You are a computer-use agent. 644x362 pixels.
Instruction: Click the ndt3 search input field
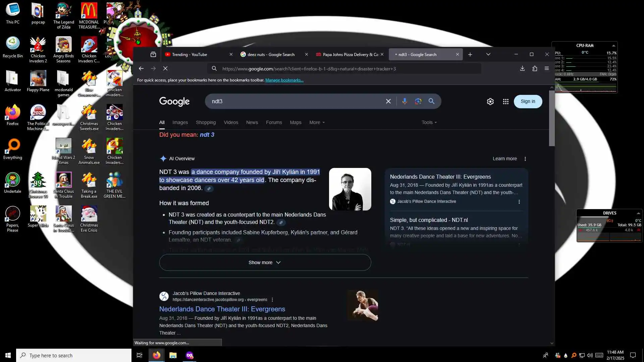click(x=295, y=101)
